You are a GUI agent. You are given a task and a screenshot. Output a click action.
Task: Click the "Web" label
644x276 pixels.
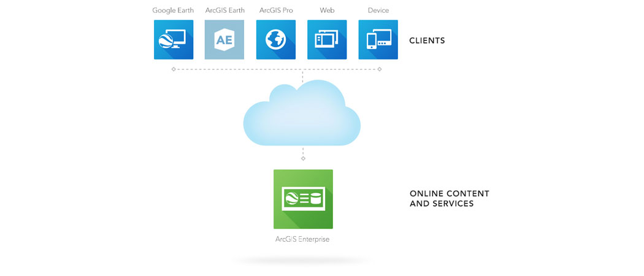tap(327, 10)
